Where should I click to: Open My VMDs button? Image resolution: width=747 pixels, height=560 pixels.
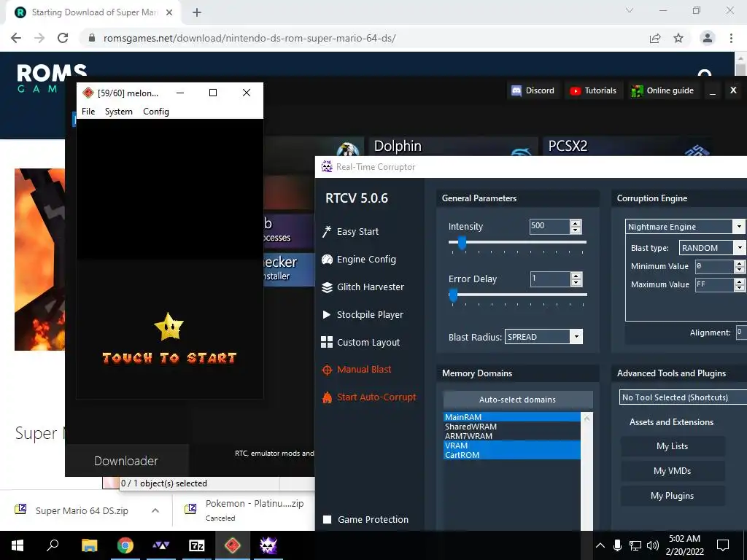pyautogui.click(x=672, y=471)
